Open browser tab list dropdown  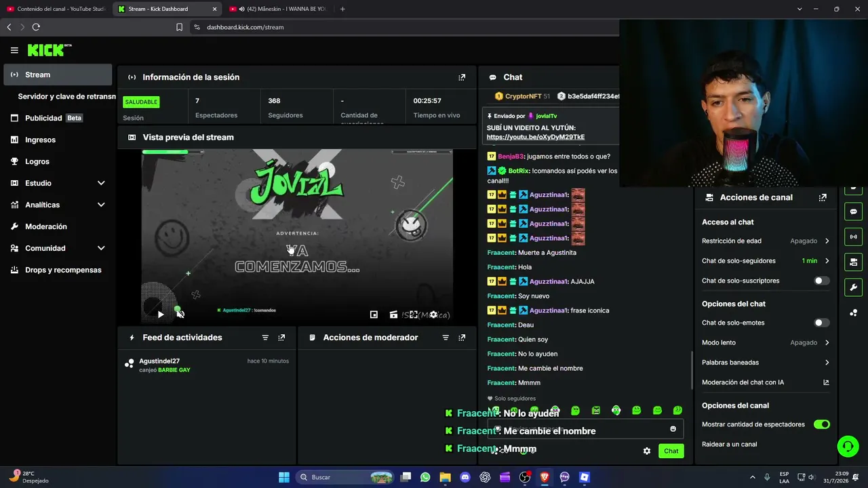tap(800, 9)
